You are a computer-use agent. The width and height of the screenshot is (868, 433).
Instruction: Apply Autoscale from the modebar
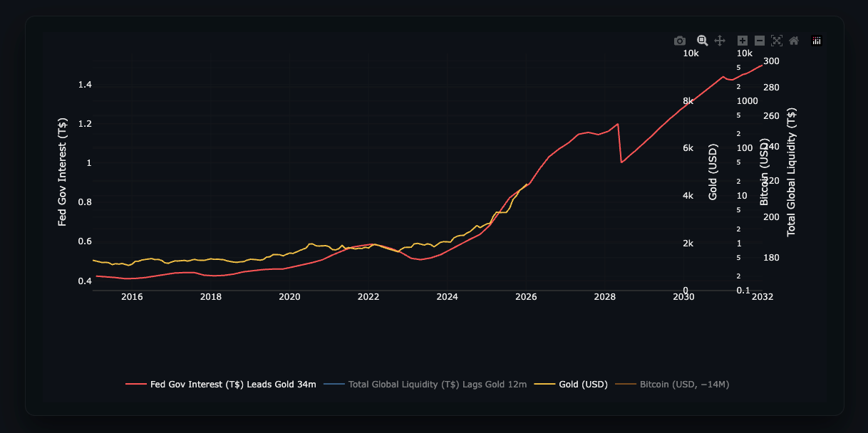[777, 41]
